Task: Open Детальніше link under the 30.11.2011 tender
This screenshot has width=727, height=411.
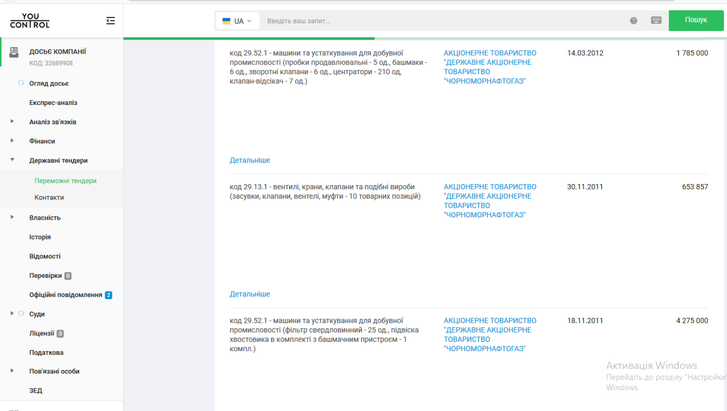Action: (x=249, y=294)
